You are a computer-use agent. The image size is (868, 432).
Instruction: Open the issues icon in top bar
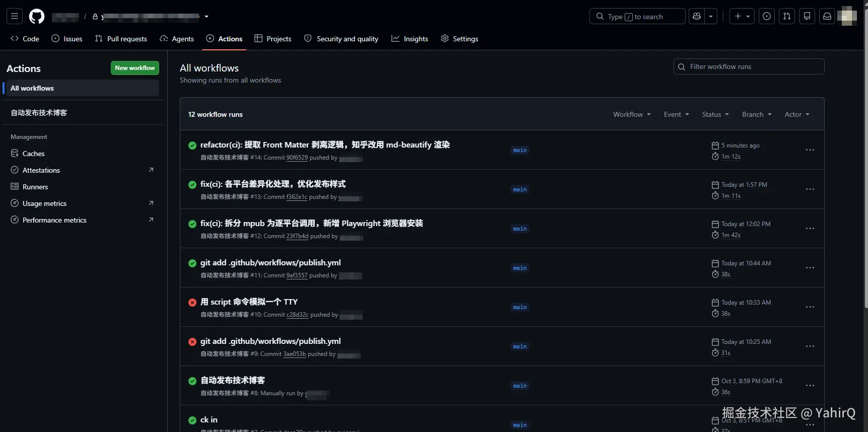[767, 16]
